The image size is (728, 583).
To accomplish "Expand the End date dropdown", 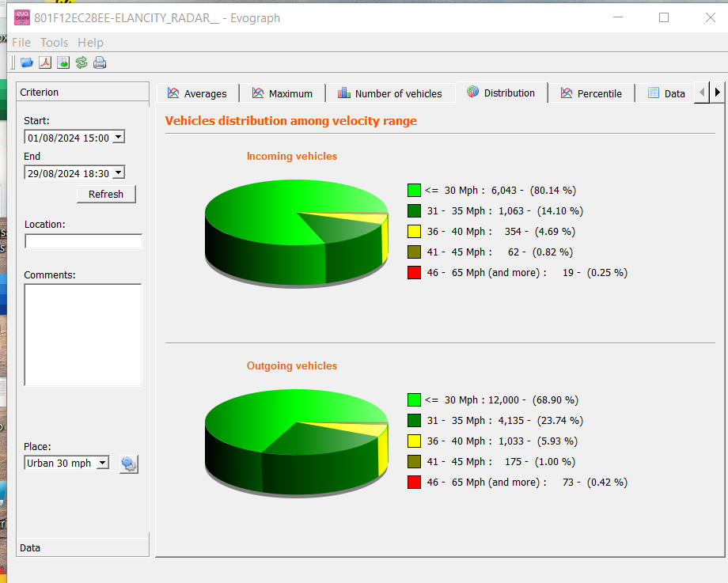I will (119, 172).
